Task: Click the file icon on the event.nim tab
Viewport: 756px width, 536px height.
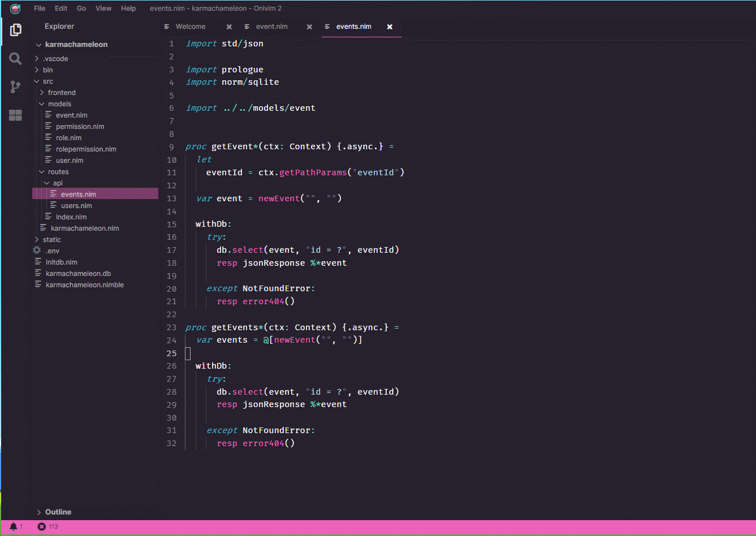Action: pyautogui.click(x=247, y=27)
